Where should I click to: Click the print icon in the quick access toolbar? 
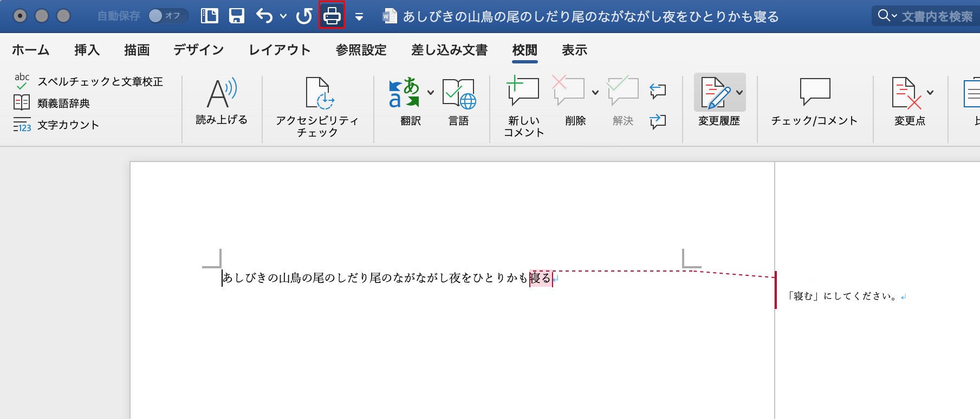tap(332, 16)
